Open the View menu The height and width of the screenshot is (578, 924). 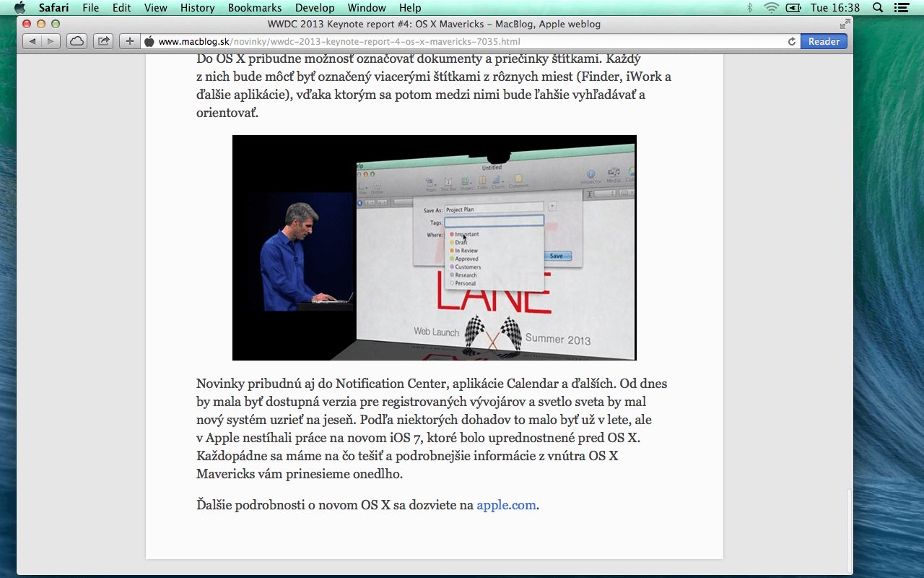[155, 8]
